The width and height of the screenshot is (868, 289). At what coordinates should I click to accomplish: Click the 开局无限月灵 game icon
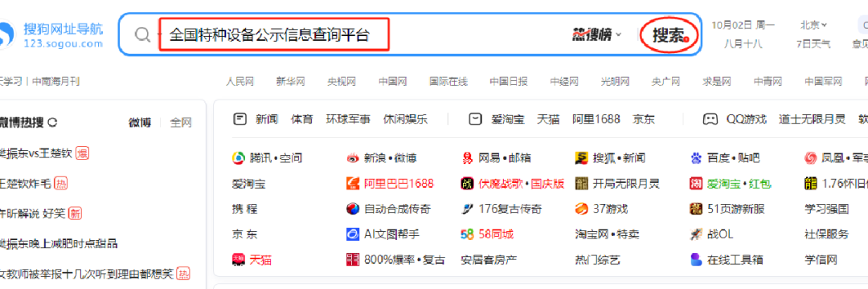(582, 184)
